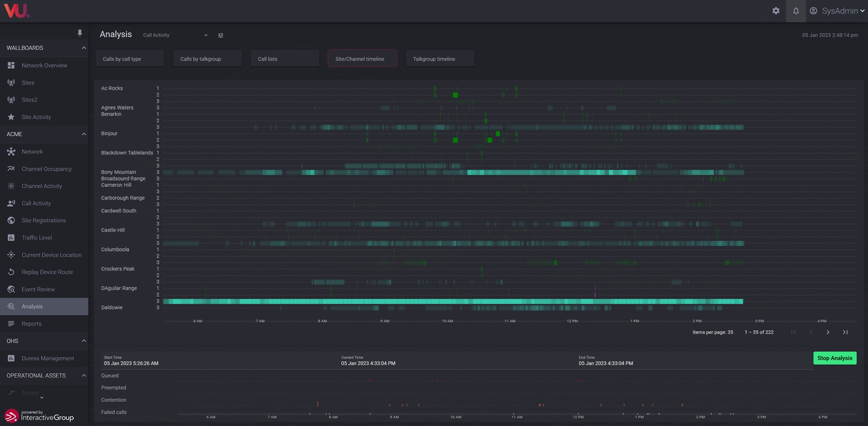Click the VU logo in top-left
The height and width of the screenshot is (426, 868).
tap(17, 10)
